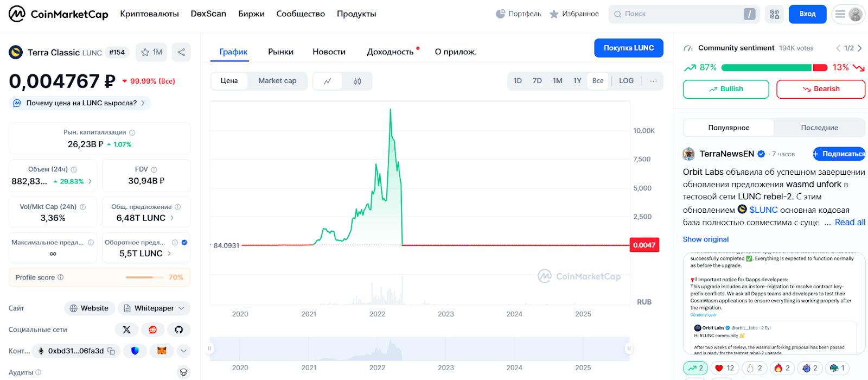The image size is (868, 380).
Task: Click the Поиск search field
Action: pyautogui.click(x=684, y=14)
